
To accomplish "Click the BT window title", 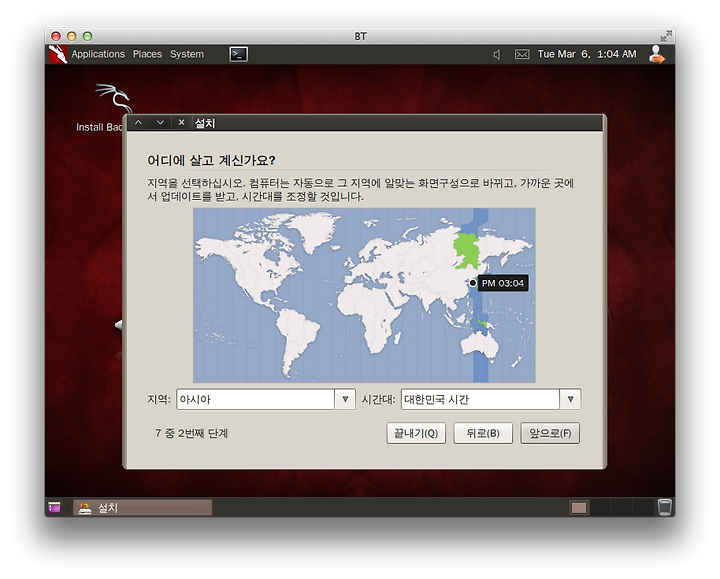I will tap(360, 36).
